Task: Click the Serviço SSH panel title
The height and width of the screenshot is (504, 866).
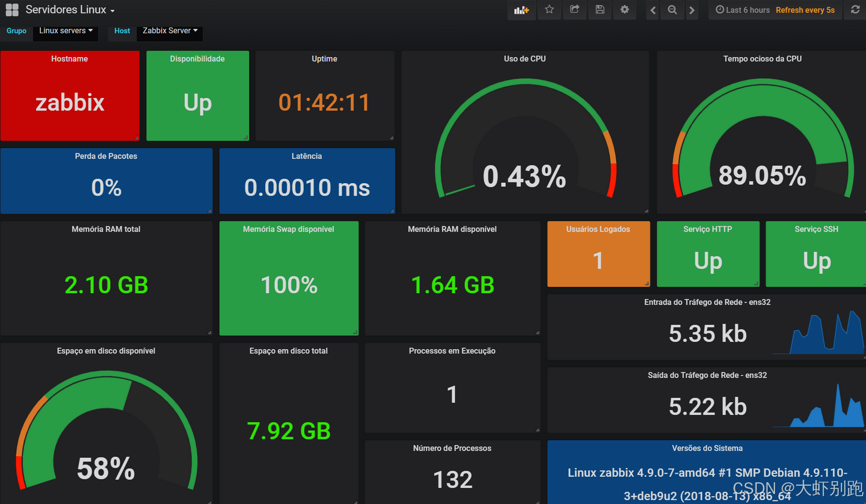Action: click(817, 229)
